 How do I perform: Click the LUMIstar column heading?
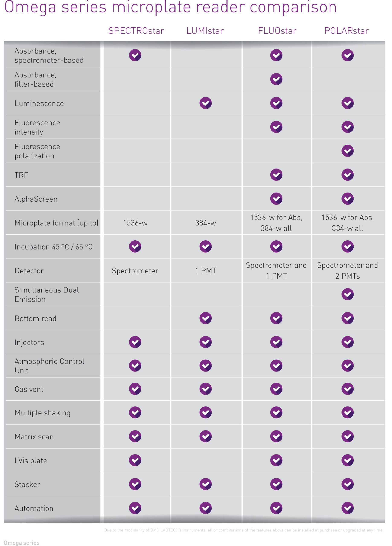(205, 31)
